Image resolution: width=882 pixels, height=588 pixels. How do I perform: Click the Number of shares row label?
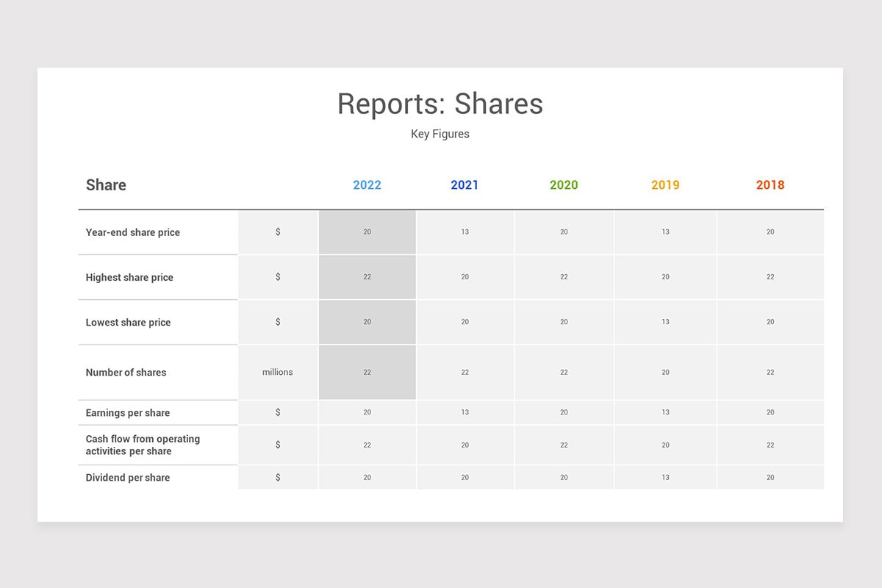tap(126, 373)
